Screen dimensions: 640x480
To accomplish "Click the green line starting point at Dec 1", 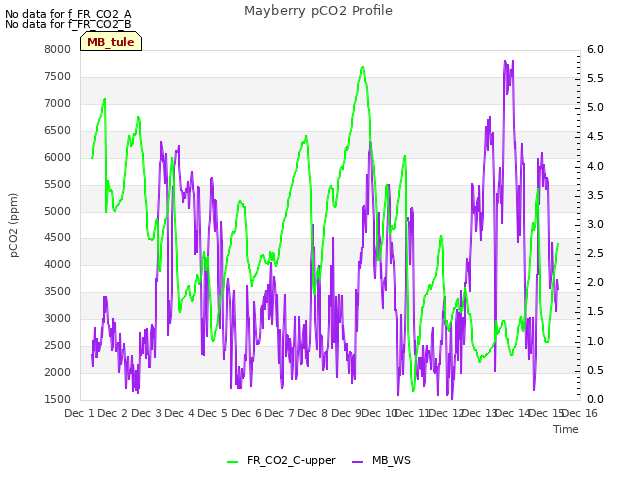I will coord(92,158).
